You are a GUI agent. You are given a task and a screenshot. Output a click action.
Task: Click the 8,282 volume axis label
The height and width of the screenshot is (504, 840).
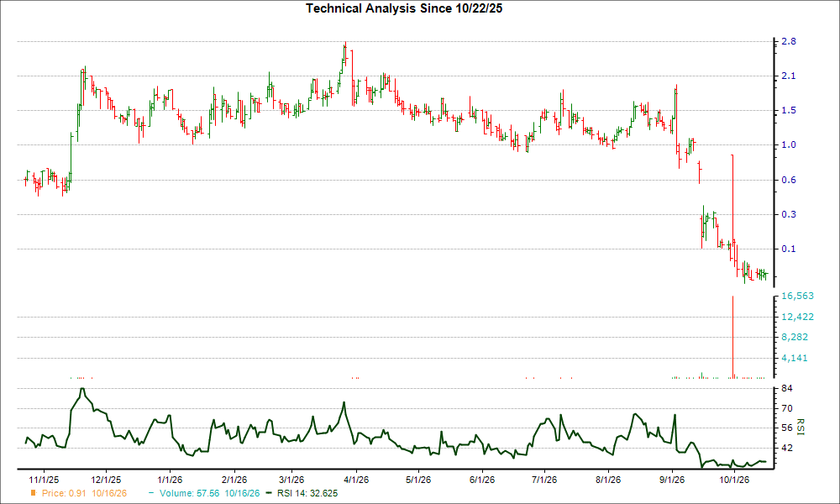[795, 337]
